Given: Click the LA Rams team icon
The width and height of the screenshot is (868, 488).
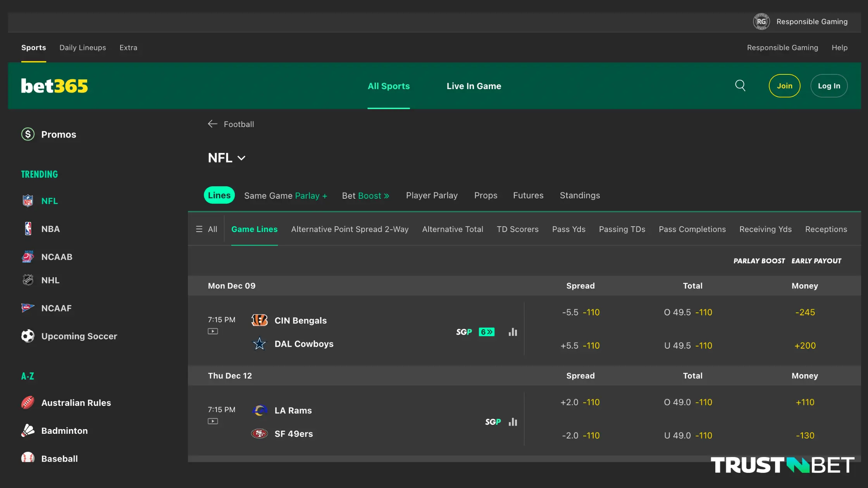Looking at the screenshot, I should click(259, 410).
